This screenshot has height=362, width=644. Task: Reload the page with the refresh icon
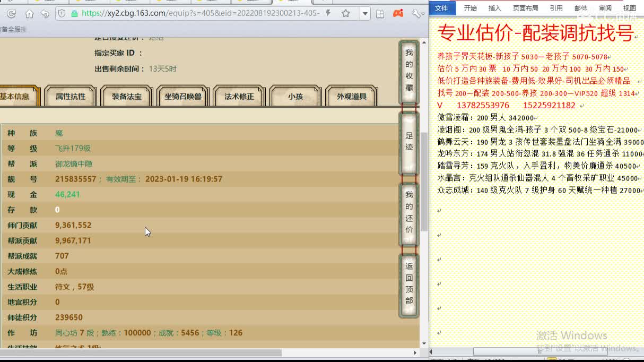pos(11,14)
